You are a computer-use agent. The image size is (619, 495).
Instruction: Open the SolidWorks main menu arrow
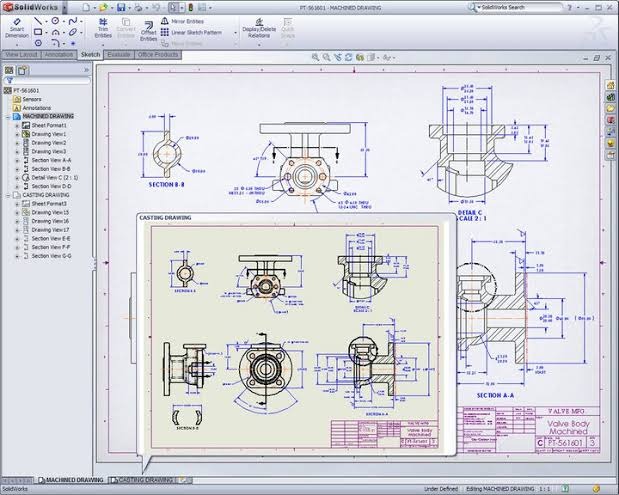(x=65, y=7)
